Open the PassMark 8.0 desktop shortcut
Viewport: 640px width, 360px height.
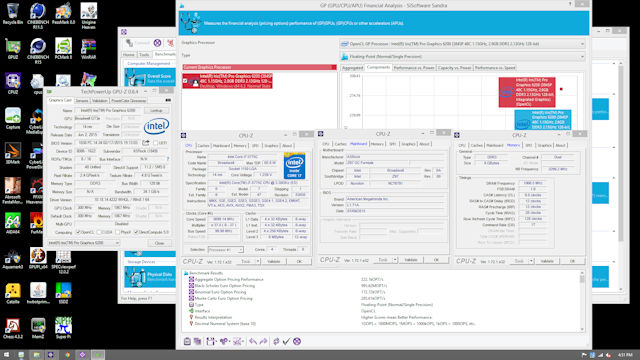63,14
